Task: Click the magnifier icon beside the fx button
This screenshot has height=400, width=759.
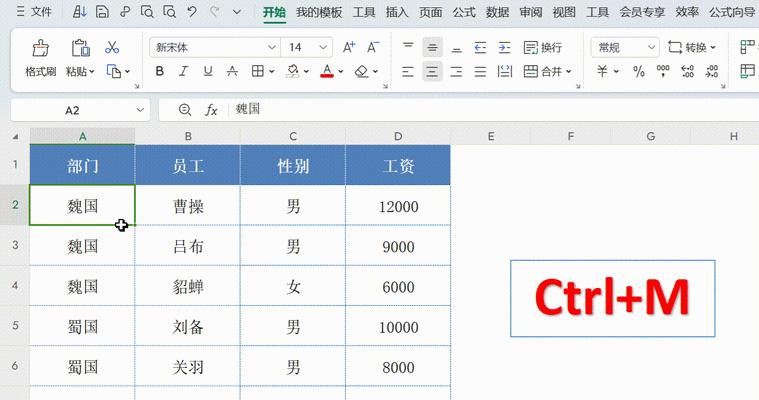Action: (x=184, y=110)
